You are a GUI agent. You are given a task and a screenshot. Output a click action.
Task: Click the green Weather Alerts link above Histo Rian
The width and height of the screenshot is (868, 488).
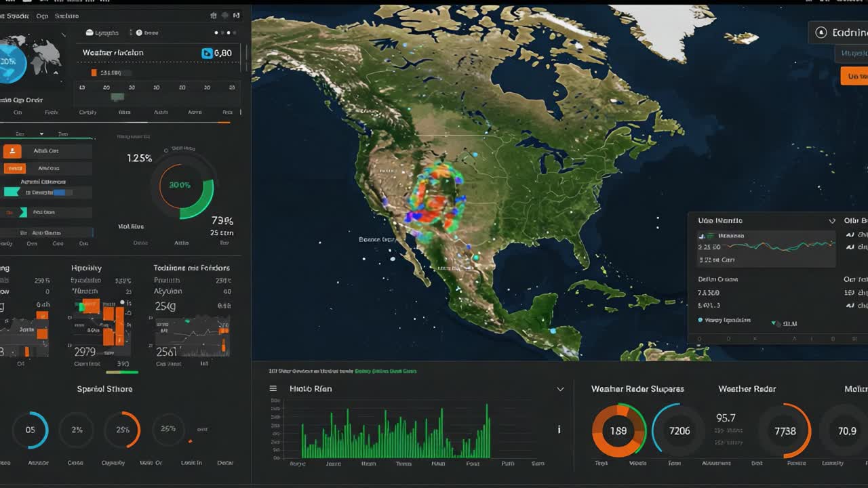point(386,371)
